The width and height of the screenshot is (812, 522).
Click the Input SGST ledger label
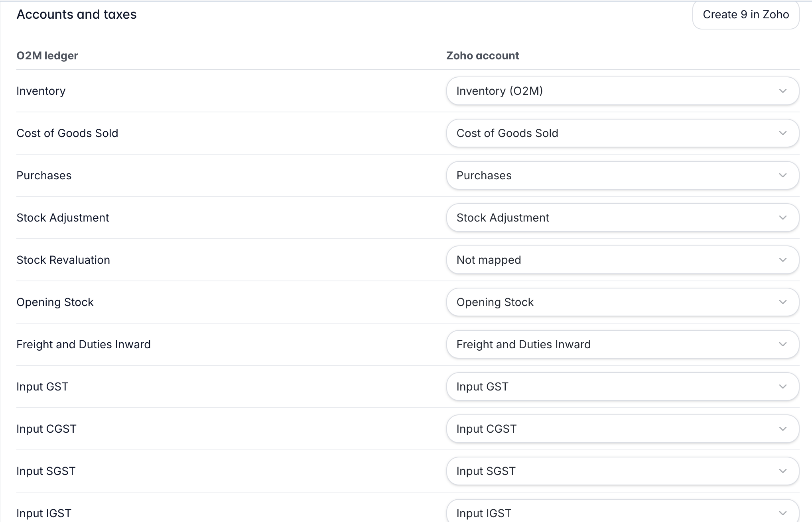pyautogui.click(x=46, y=471)
